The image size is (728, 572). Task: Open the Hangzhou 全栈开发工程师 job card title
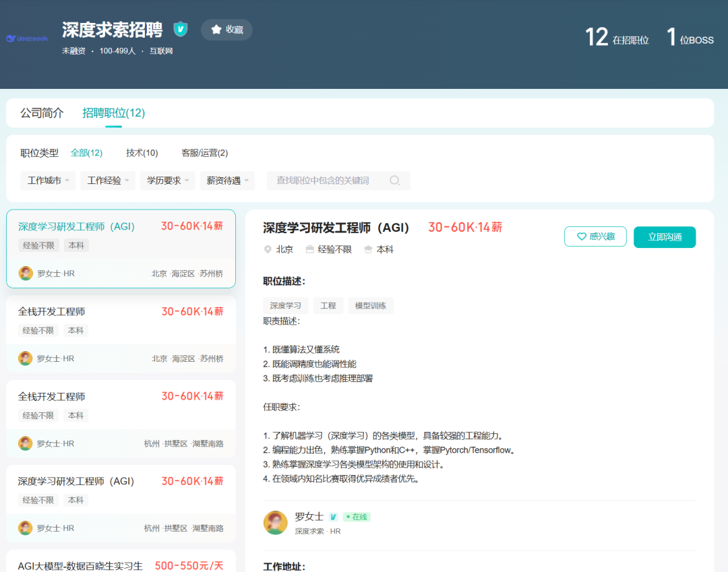(51, 397)
